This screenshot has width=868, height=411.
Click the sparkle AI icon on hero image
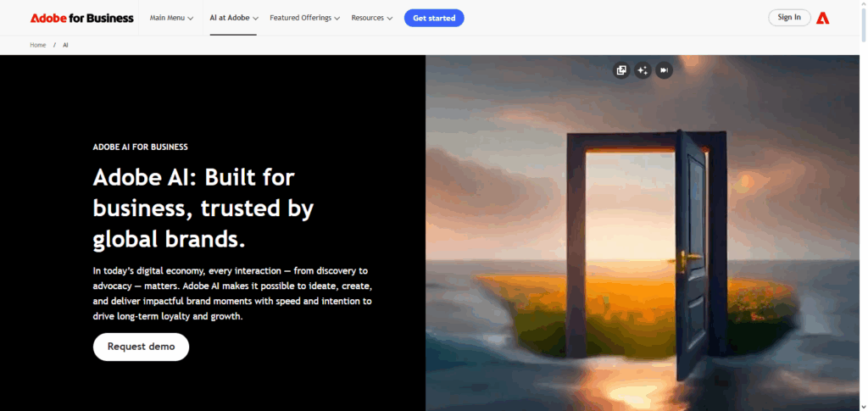click(643, 70)
